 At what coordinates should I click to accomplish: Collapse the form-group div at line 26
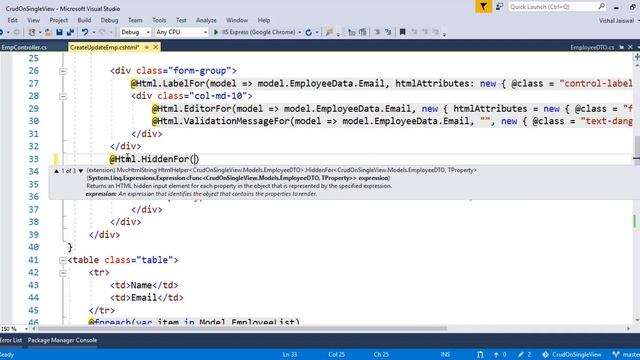point(63,71)
